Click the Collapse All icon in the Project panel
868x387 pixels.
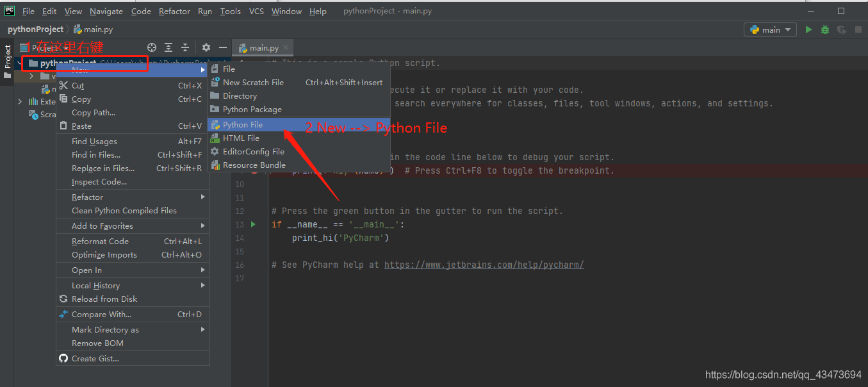tap(185, 47)
